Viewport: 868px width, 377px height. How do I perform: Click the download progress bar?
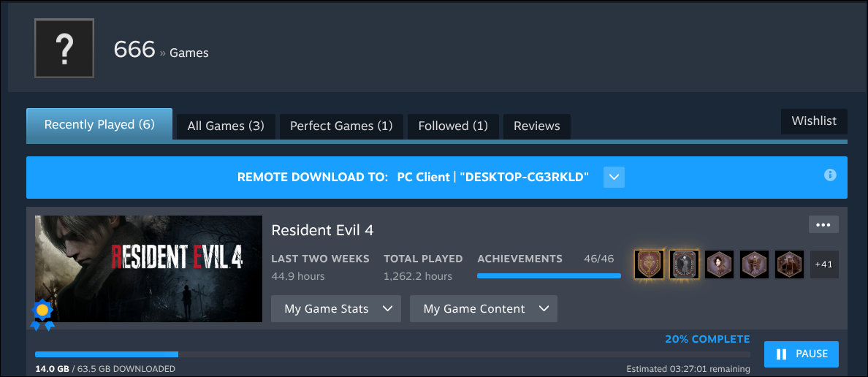pos(392,354)
